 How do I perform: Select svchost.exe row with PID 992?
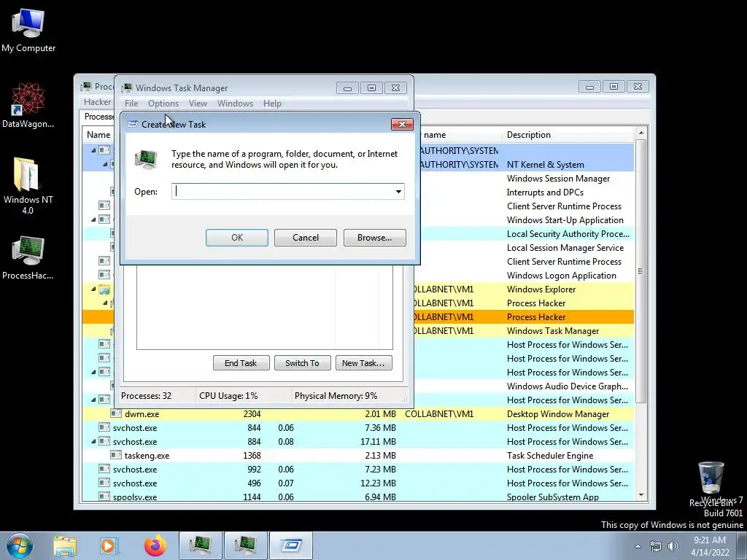click(x=358, y=469)
